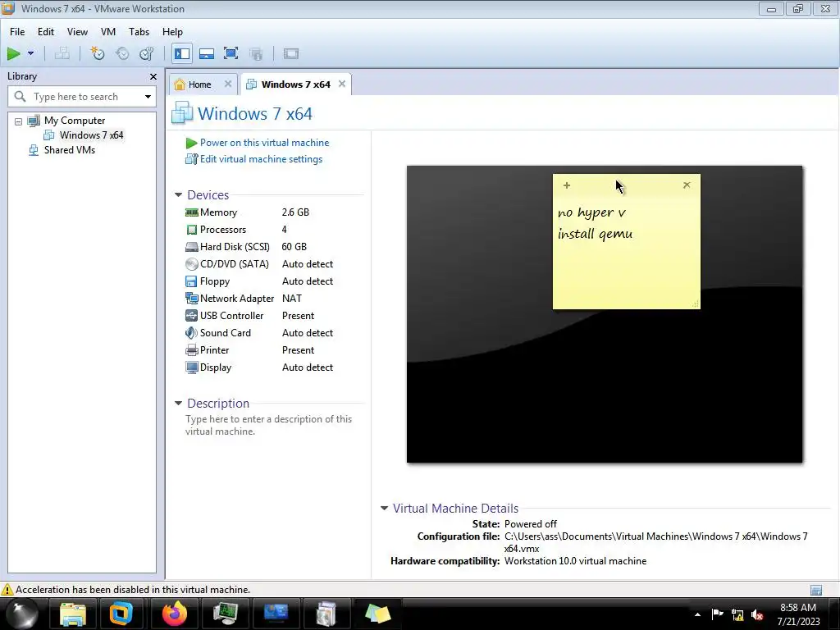Screen dimensions: 840x630
Task: Toggle the thumbnail bar view button
Action: pos(206,53)
